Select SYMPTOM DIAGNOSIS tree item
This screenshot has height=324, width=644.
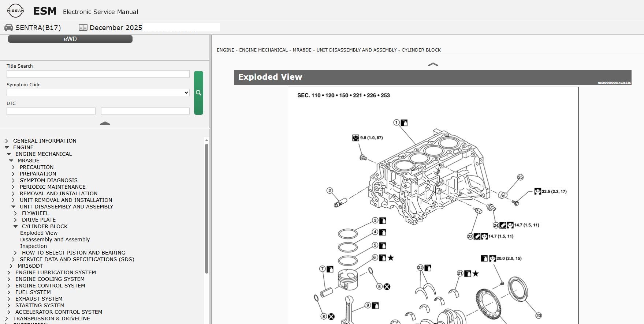49,180
